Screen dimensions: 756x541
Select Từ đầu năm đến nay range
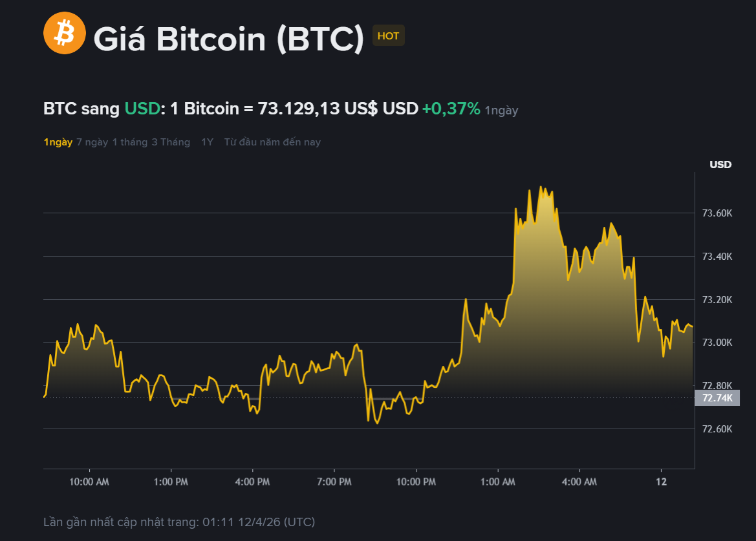(272, 142)
